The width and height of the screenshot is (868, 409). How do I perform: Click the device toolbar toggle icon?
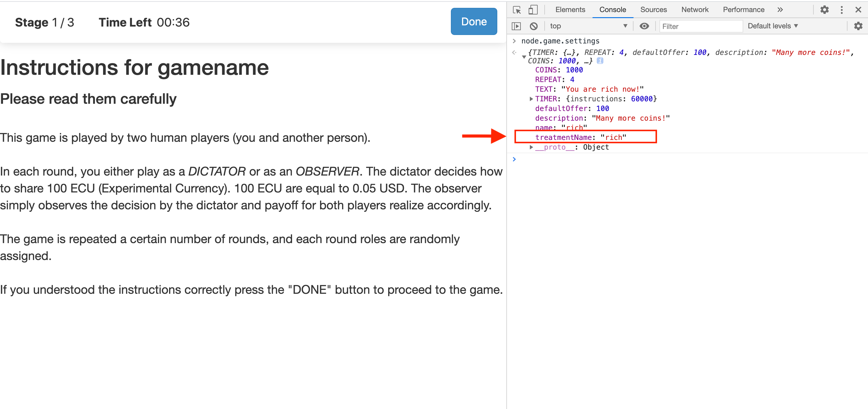533,9
